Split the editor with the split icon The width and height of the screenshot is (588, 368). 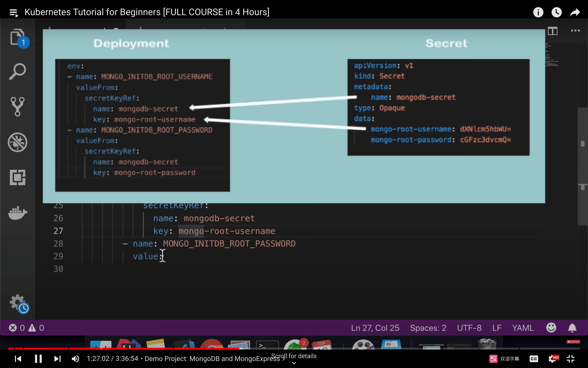click(x=552, y=31)
